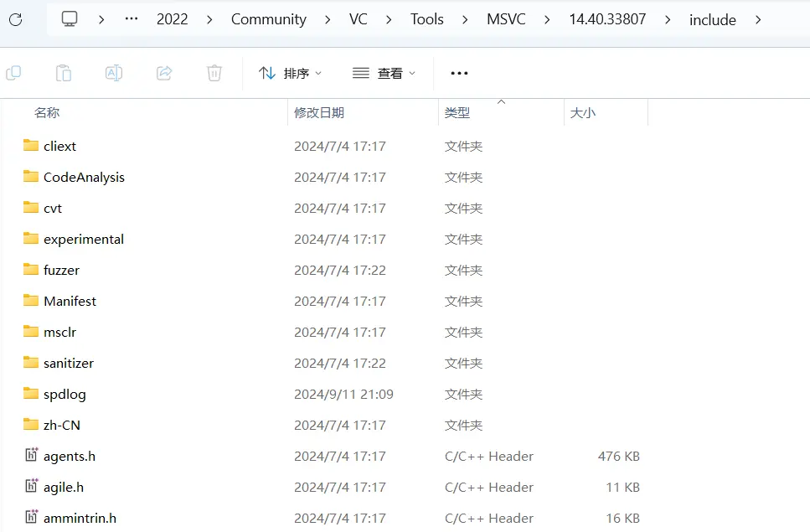Open the 查看 (View) dropdown

(384, 73)
